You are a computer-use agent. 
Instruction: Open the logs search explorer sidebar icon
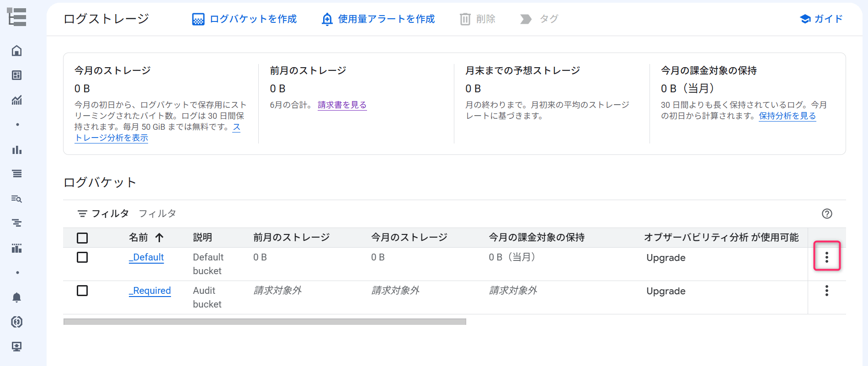[17, 199]
